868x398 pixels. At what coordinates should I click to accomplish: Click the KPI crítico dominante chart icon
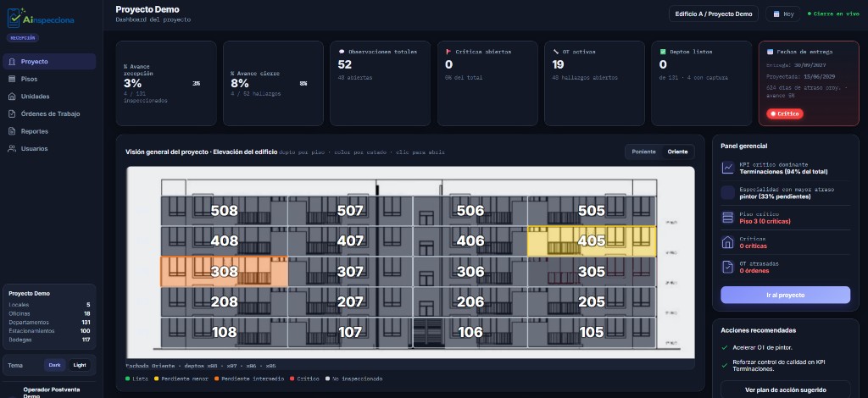(x=727, y=168)
